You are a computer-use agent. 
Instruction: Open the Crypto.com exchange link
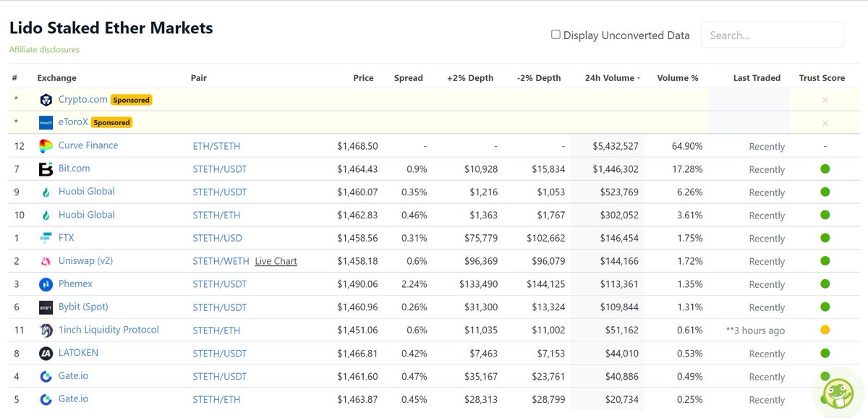point(82,99)
